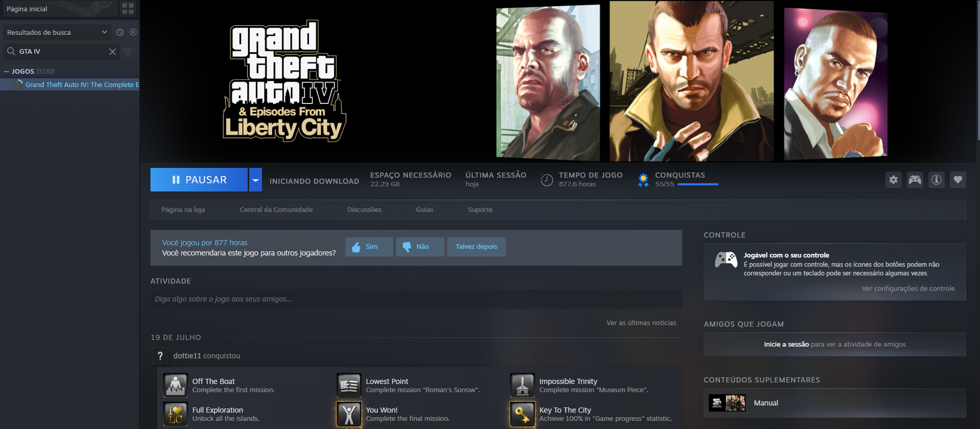Click the achievements ribbon icon
Screen dimensions: 980x429
click(x=643, y=180)
